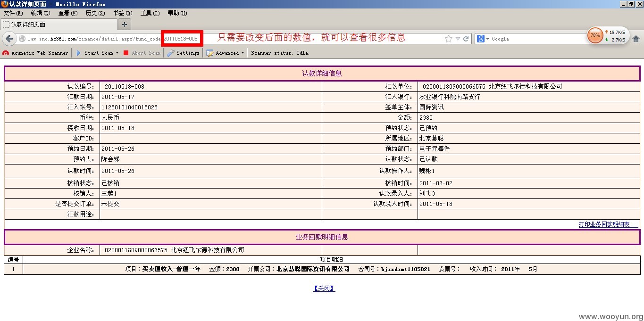
Task: Click the 预约人 value 陈会娣
Action: pos(110,159)
